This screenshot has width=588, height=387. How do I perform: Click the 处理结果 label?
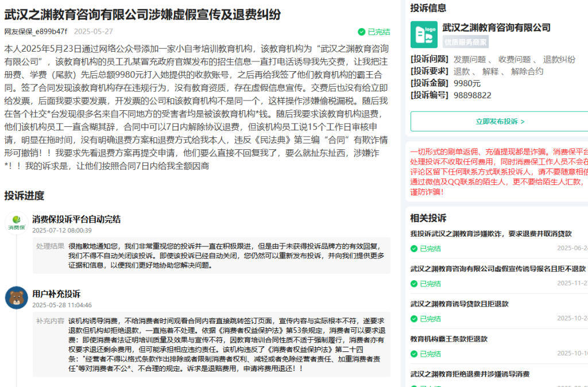click(51, 246)
